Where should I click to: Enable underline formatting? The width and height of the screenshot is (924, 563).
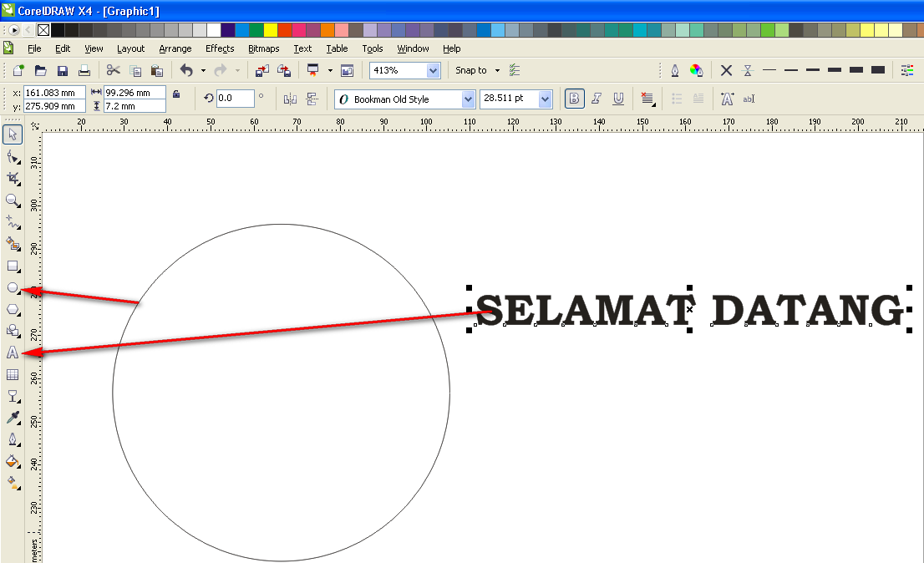point(617,99)
